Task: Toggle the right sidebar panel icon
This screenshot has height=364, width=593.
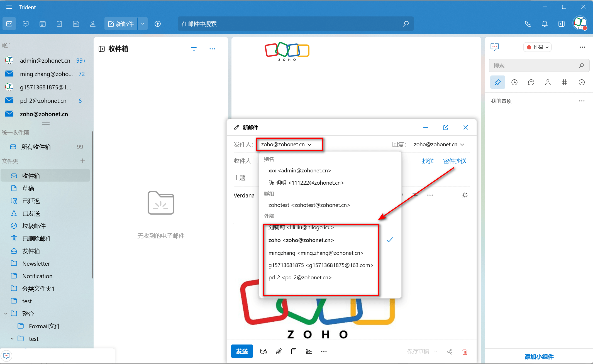Action: click(562, 24)
